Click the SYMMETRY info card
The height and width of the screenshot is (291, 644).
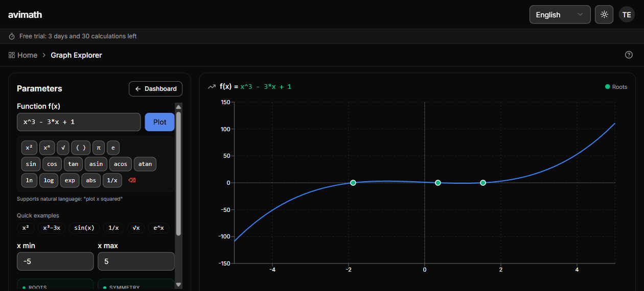[x=136, y=285]
